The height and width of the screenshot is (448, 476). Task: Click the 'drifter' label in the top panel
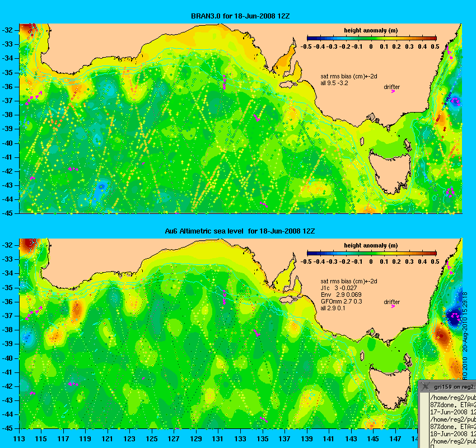click(391, 87)
